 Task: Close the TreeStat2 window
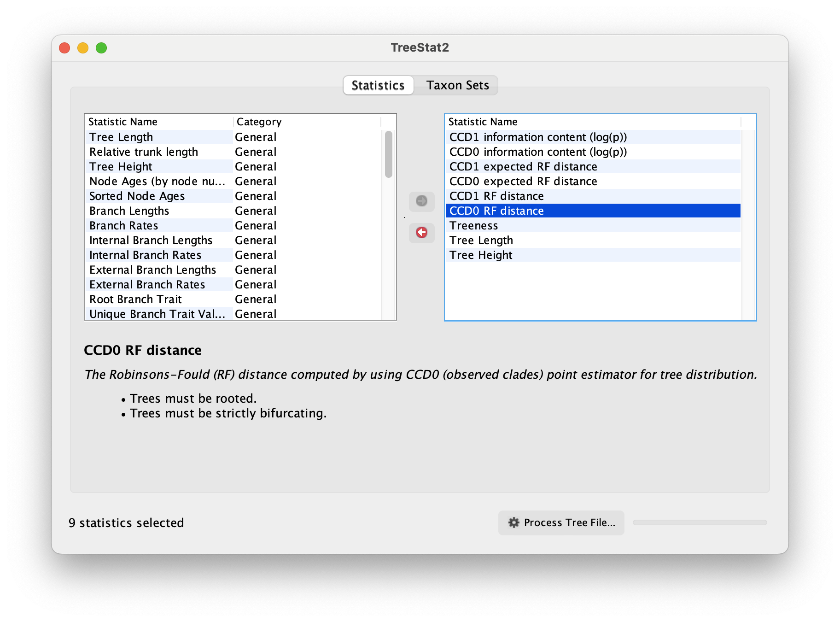[x=64, y=48]
